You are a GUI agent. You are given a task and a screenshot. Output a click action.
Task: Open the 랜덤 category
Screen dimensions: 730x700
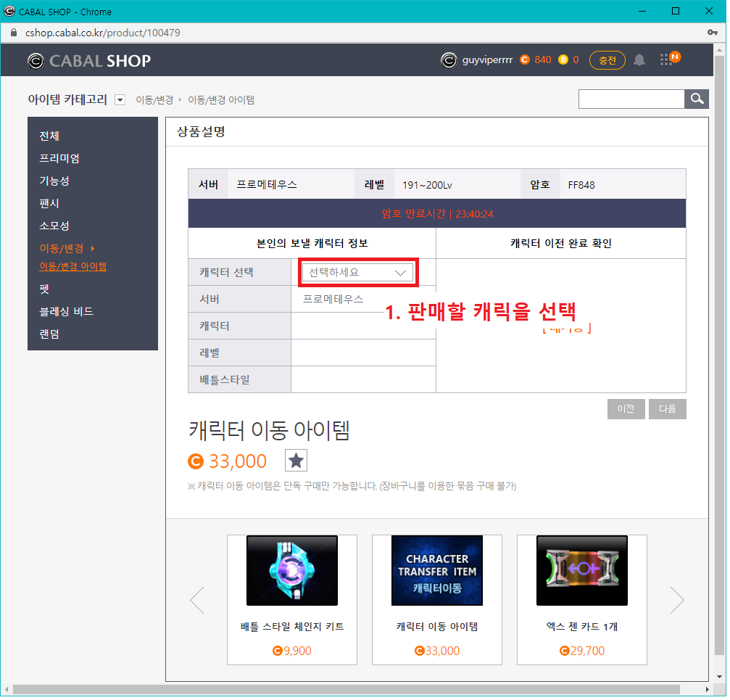pyautogui.click(x=49, y=335)
